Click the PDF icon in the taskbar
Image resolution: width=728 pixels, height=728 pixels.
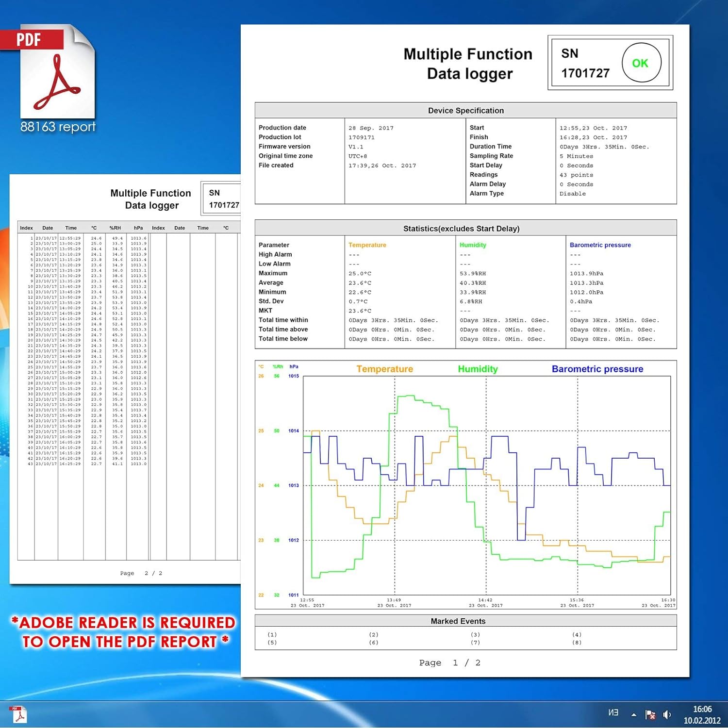[x=18, y=714]
